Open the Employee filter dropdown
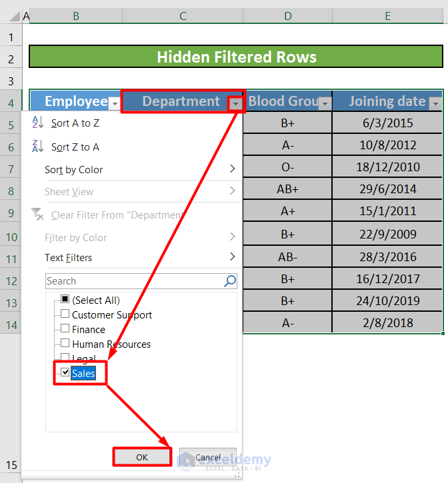The height and width of the screenshot is (483, 448). point(115,103)
